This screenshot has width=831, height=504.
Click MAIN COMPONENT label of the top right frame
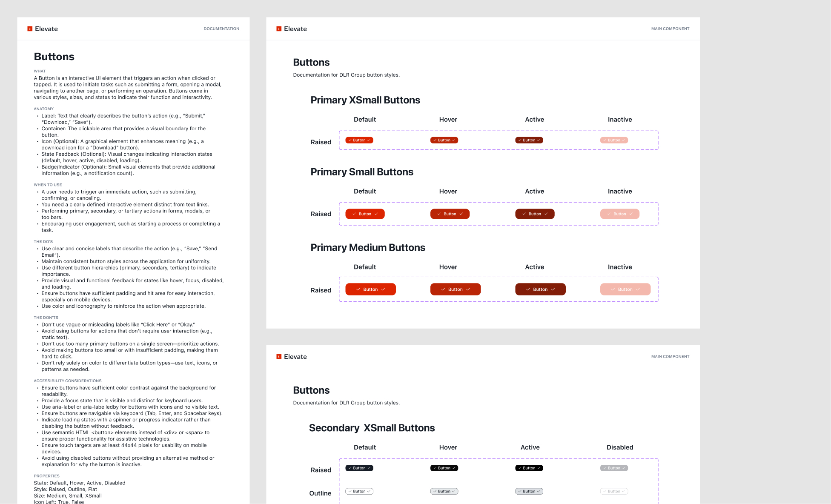670,29
